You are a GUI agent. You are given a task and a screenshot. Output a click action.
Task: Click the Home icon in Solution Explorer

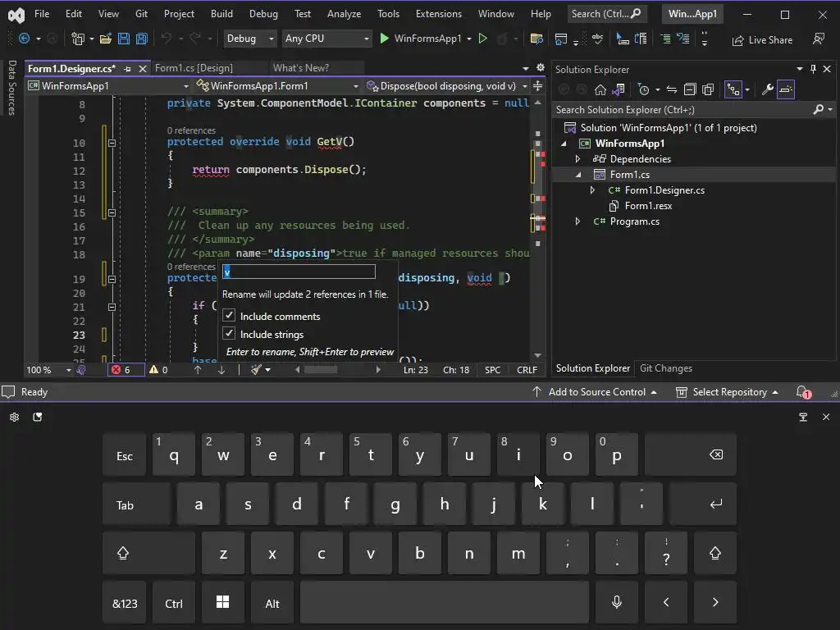(x=600, y=89)
